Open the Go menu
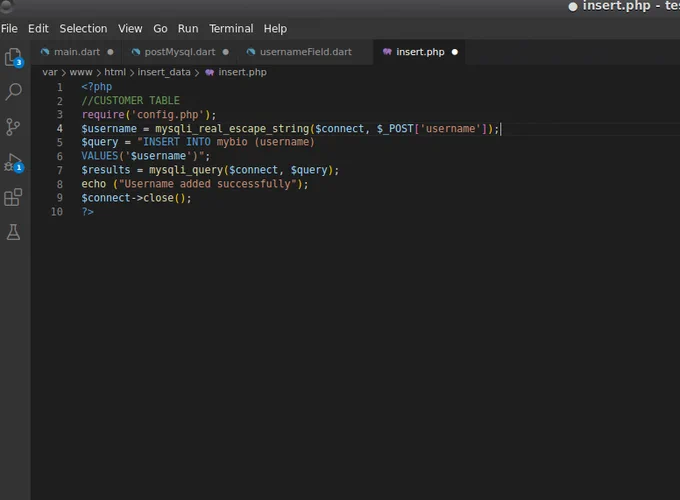 click(160, 29)
